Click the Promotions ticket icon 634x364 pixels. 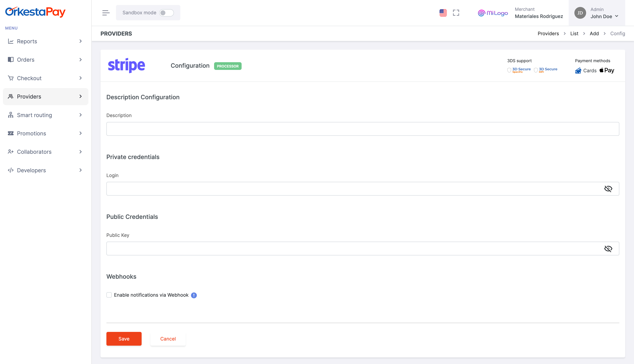pyautogui.click(x=10, y=133)
